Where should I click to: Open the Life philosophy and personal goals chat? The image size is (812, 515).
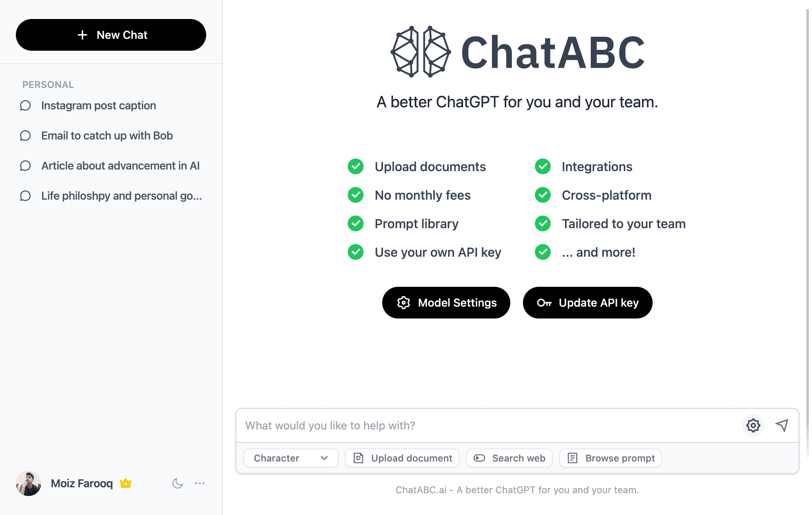click(121, 196)
